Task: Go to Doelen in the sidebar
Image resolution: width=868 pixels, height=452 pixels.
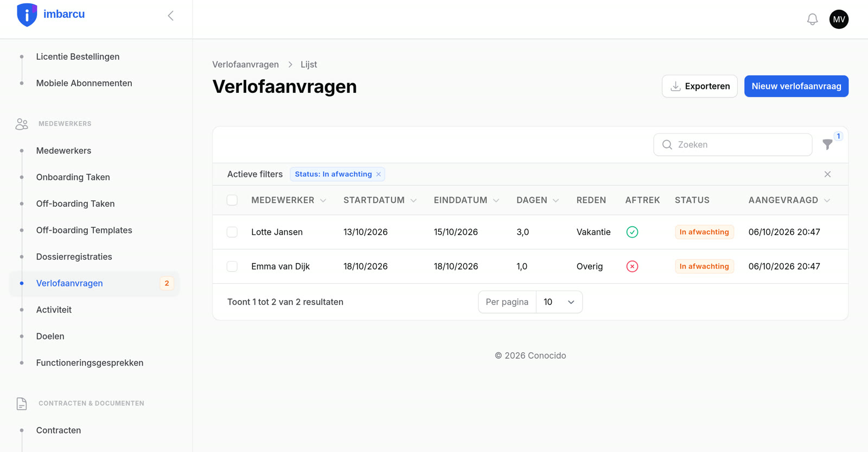Action: click(50, 336)
